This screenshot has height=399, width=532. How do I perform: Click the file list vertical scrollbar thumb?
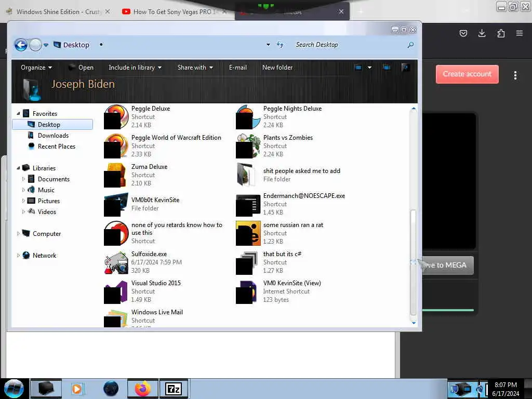point(413,262)
